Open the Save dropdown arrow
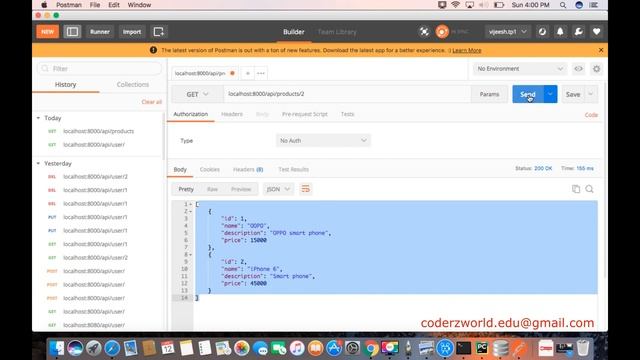Image resolution: width=640 pixels, height=360 pixels. point(591,94)
